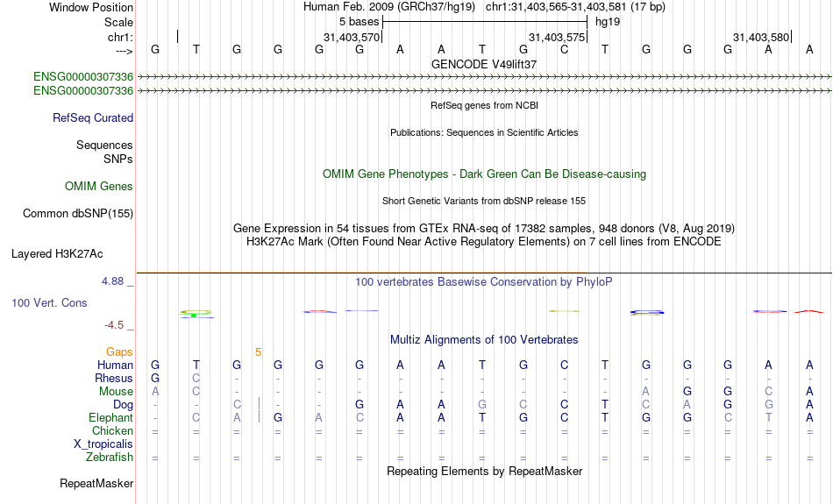
Task: Click the RefSeq genes from NCBI title
Action: pyautogui.click(x=484, y=105)
